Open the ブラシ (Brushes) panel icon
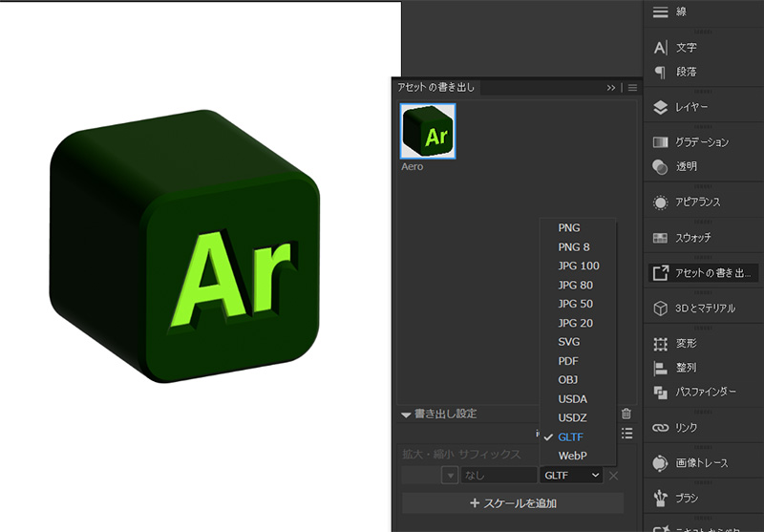This screenshot has width=764, height=532. coord(660,498)
